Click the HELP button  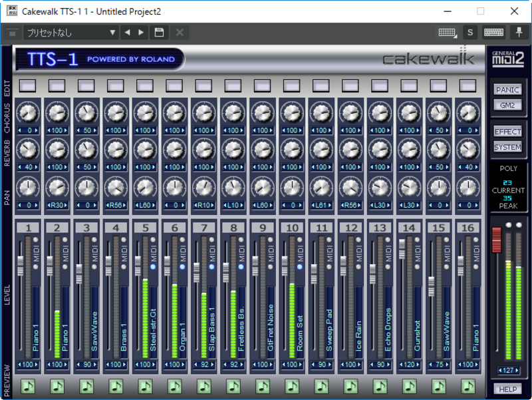(x=507, y=389)
